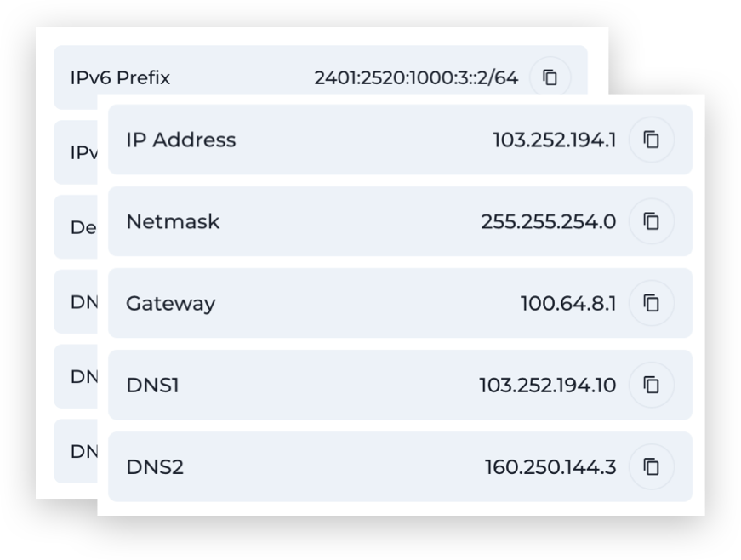Click the IPv6 Prefix label
The width and height of the screenshot is (741, 560).
(x=120, y=78)
